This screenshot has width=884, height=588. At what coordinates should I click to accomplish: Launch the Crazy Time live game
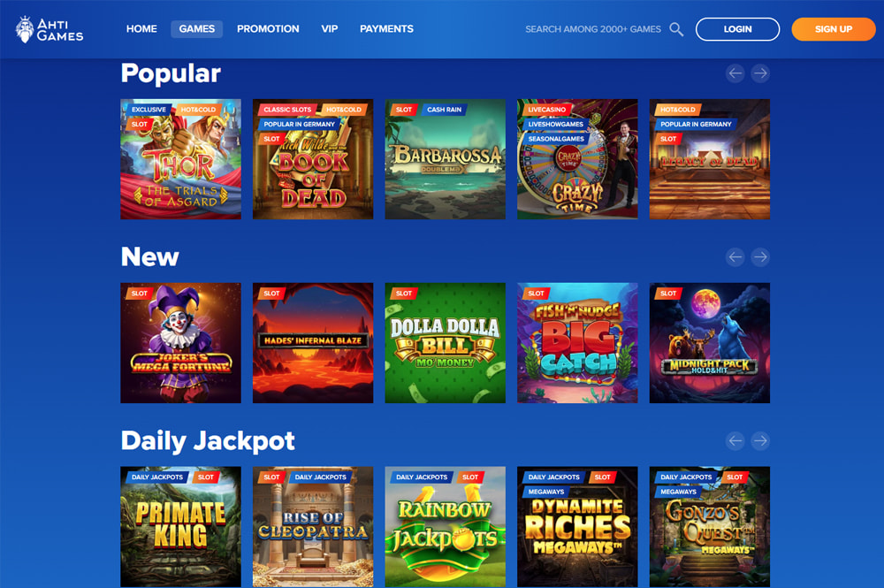pos(577,159)
